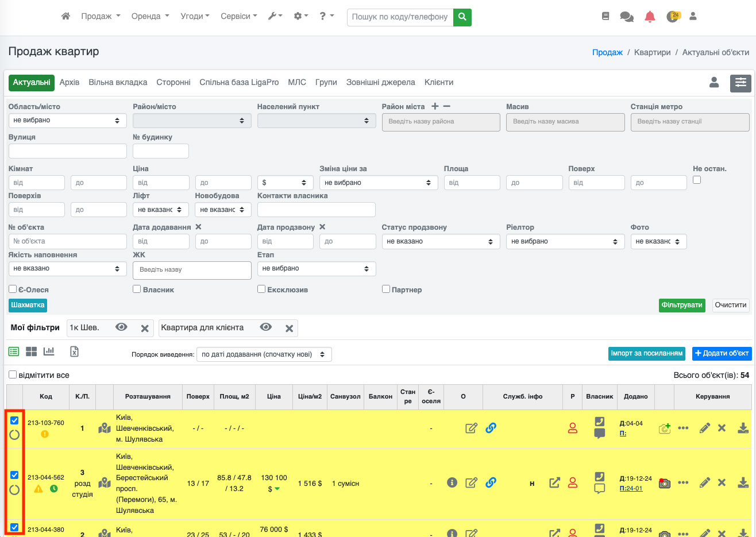Viewport: 756px width, 537px height.
Task: Switch to the Архів tab
Action: tap(70, 82)
